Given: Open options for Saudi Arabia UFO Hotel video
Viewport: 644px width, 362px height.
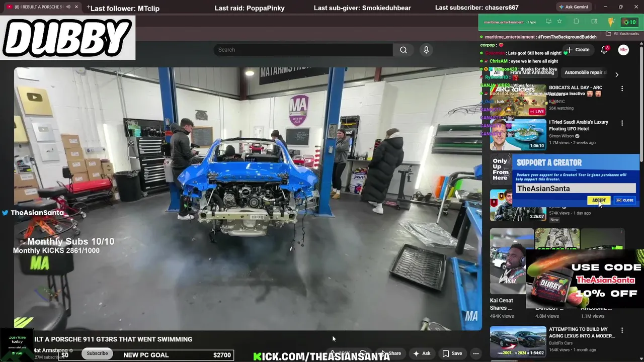Looking at the screenshot, I should 622,123.
